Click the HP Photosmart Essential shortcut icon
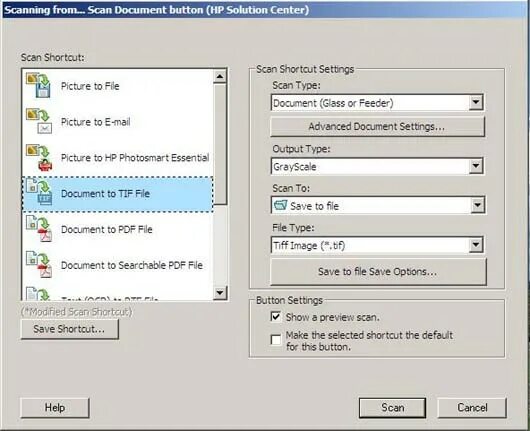Image resolution: width=530 pixels, height=431 pixels. tap(40, 158)
